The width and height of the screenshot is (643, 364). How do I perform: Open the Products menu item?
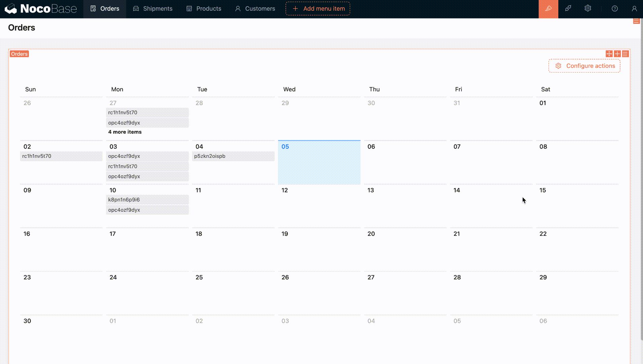coord(204,9)
